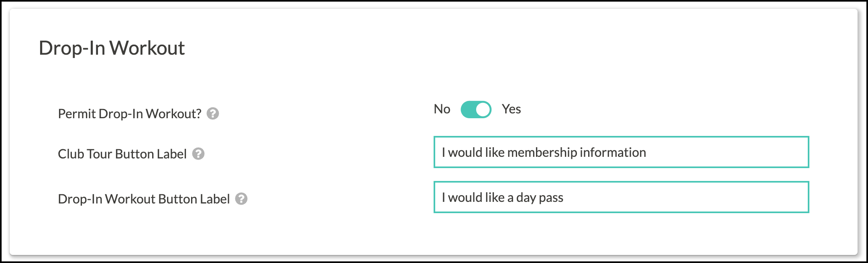Click the white knob of the toggle switch
This screenshot has height=263, width=868.
[x=483, y=109]
